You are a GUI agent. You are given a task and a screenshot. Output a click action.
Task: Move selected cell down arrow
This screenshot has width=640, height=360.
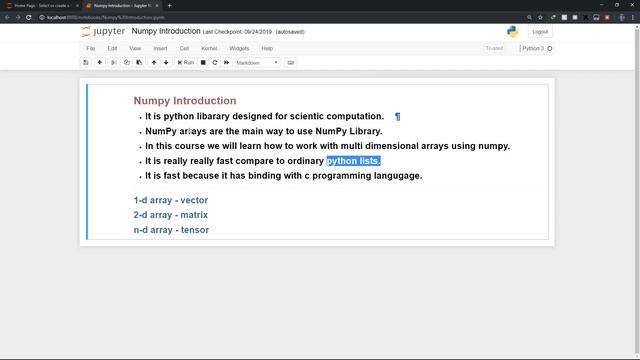coord(166,62)
